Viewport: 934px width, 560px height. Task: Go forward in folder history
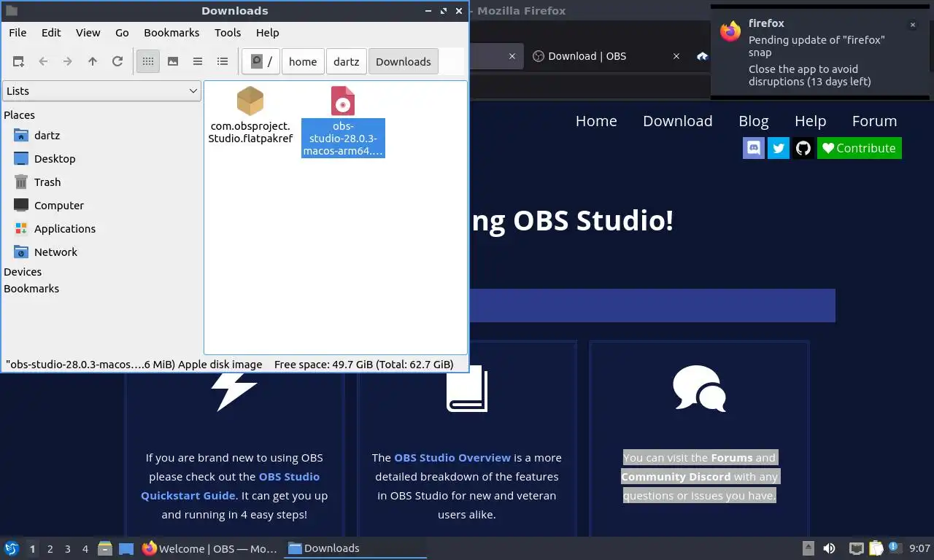click(x=68, y=62)
